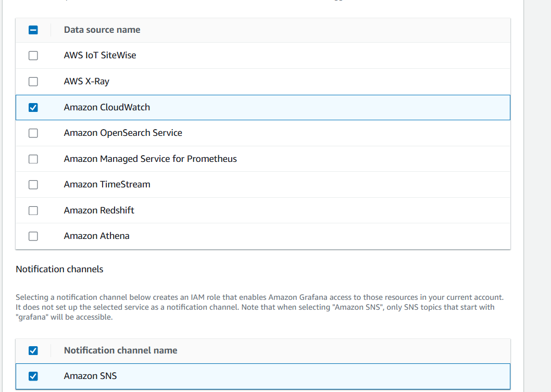Click the Amazon SNS row label
Screen dimensions: 551x392
90,376
